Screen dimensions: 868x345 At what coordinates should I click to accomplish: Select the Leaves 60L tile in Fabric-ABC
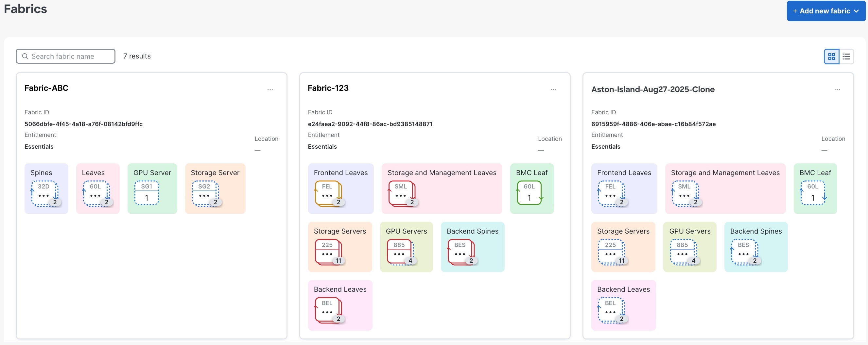click(97, 194)
